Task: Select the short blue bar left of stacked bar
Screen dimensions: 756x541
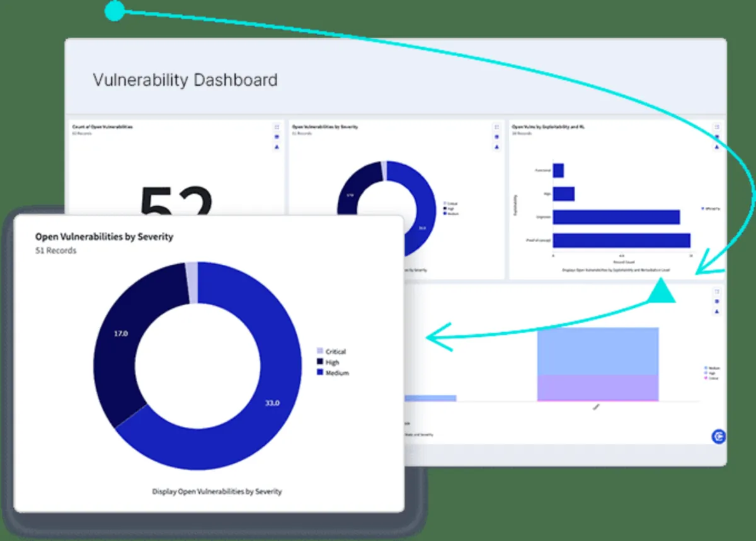Action: click(x=430, y=398)
